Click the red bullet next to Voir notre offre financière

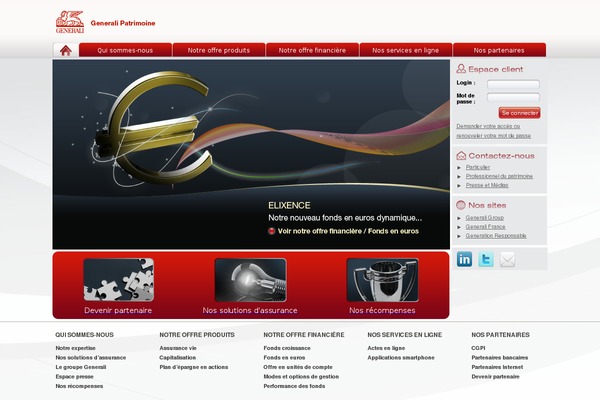pyautogui.click(x=272, y=231)
